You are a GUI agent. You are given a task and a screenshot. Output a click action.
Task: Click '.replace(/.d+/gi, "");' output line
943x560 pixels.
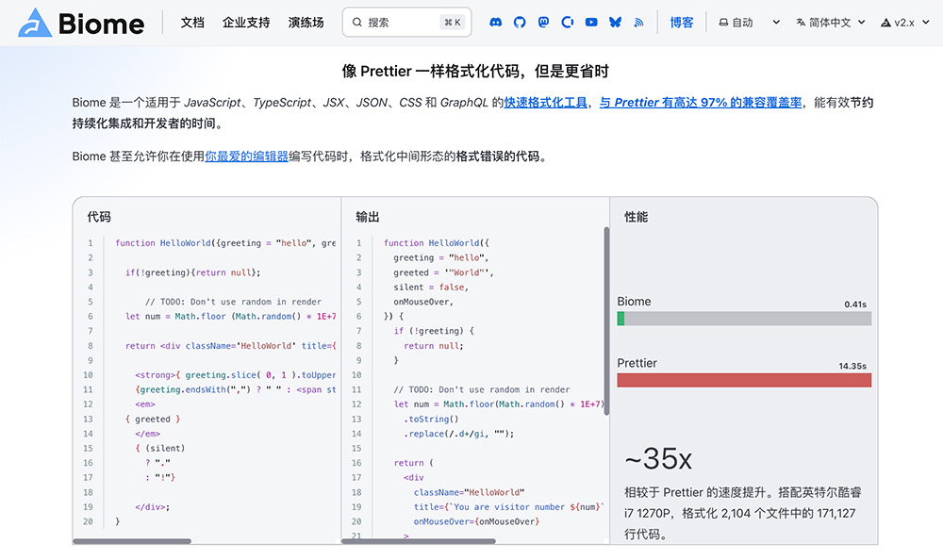(x=459, y=434)
